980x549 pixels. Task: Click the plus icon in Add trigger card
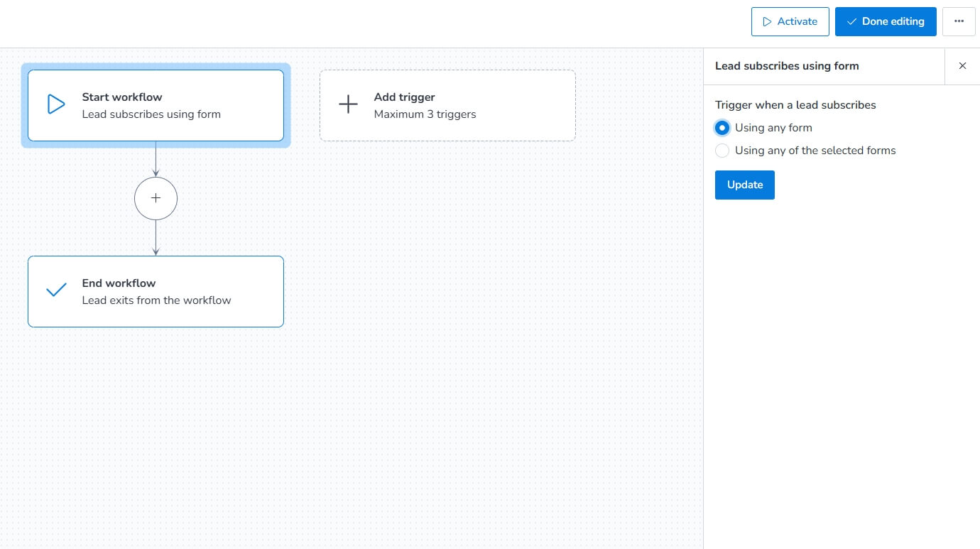(348, 105)
